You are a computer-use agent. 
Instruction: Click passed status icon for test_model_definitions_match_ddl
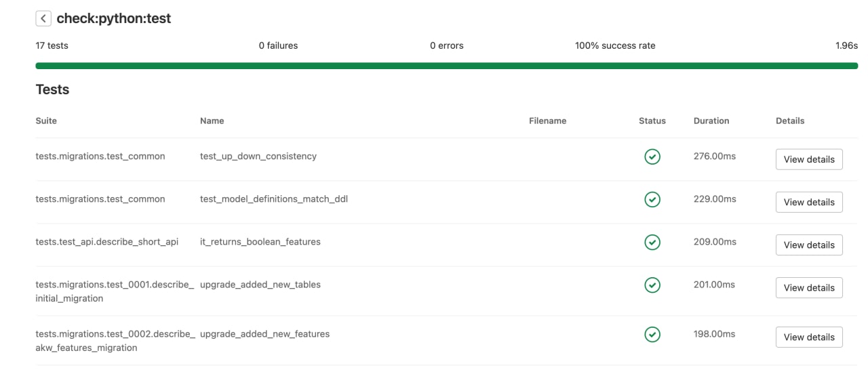[x=652, y=199]
